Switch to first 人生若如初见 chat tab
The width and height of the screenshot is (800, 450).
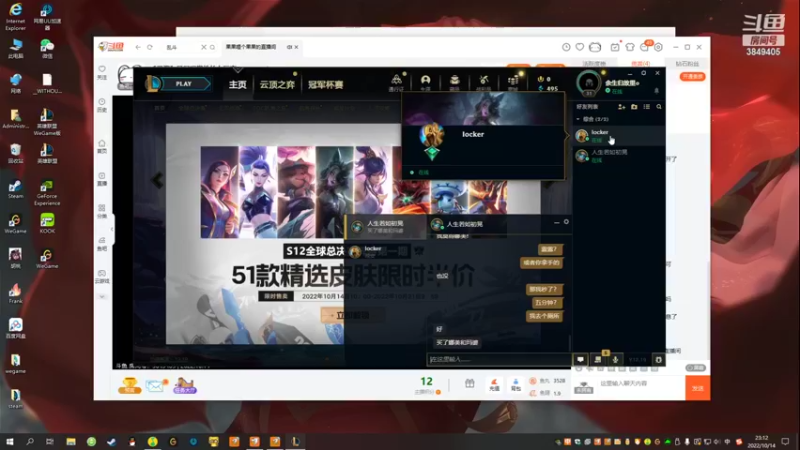[386, 227]
